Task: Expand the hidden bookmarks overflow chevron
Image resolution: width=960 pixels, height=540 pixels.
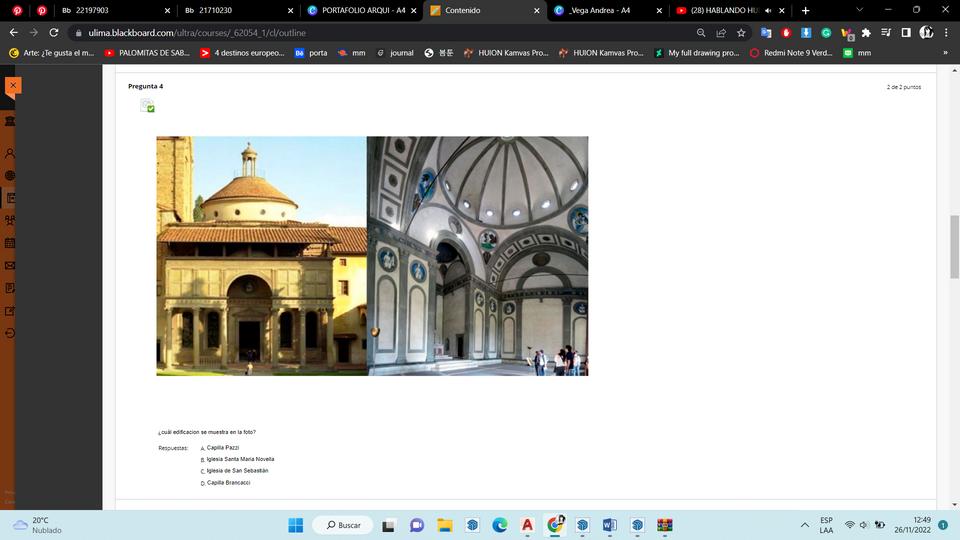Action: [x=945, y=53]
